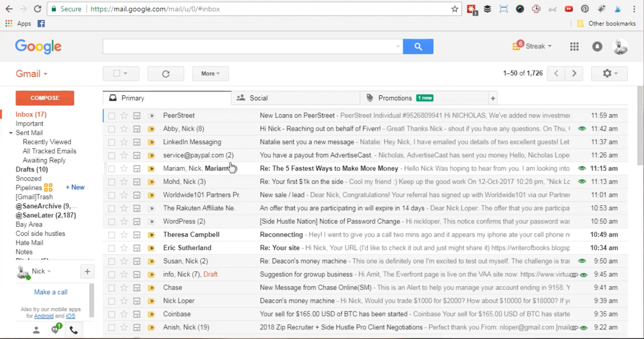644x339 pixels.
Task: Click the refresh inbox button
Action: click(166, 74)
